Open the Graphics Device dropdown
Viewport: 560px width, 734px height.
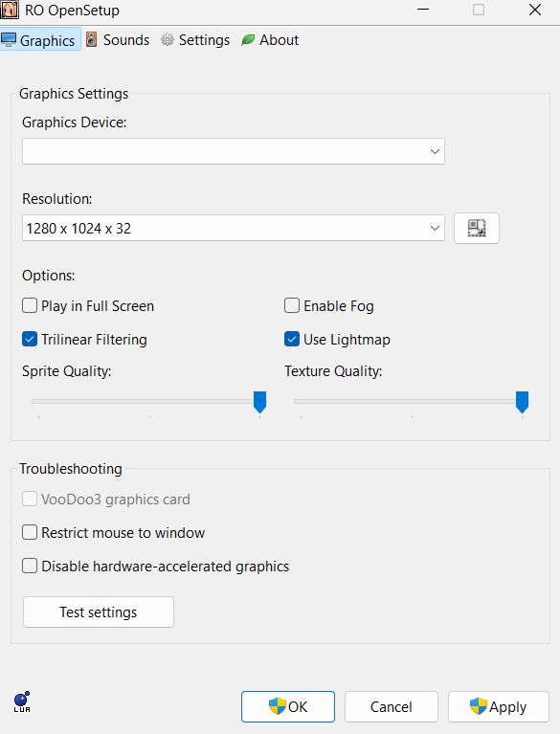tap(234, 151)
